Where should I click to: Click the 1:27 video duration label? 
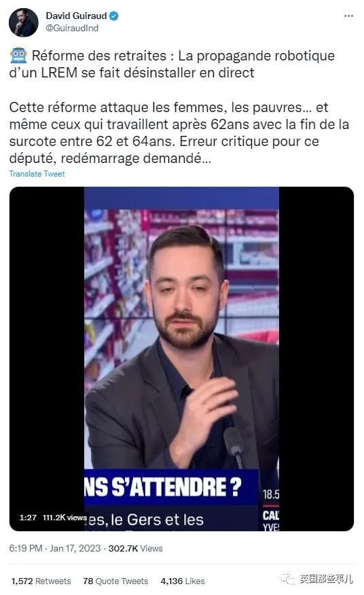tap(28, 518)
